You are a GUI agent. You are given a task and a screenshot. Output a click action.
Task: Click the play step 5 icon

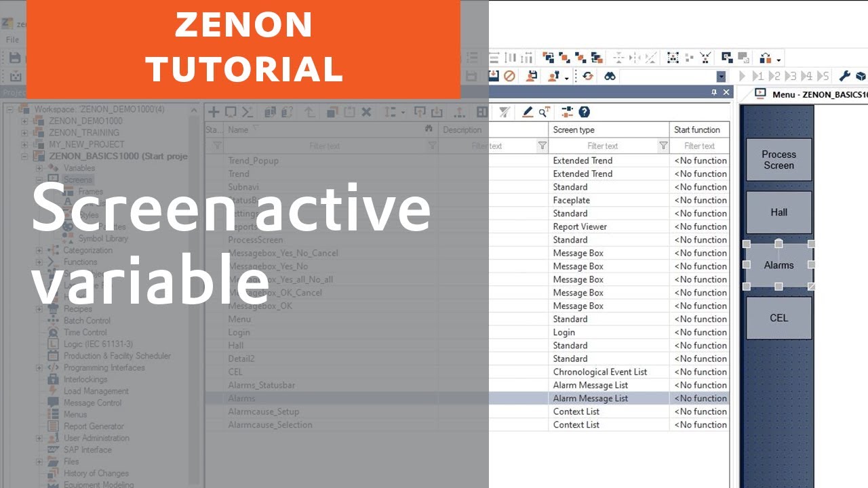(823, 76)
